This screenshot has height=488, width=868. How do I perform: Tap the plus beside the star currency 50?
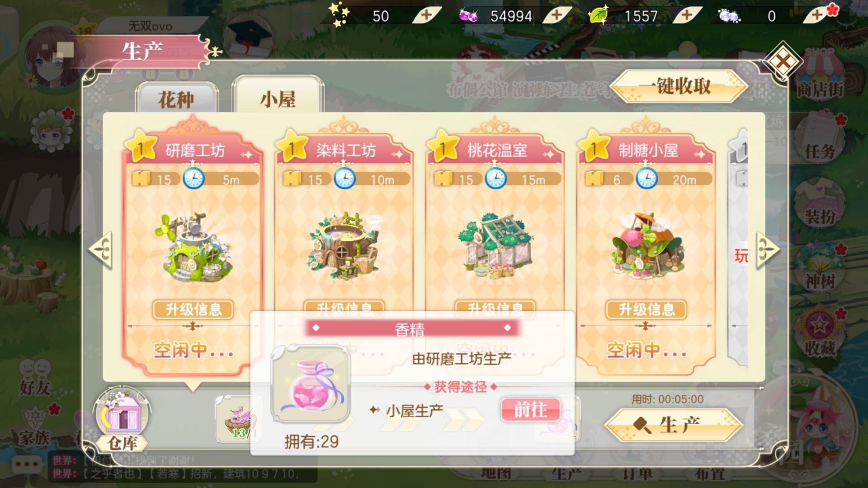[426, 16]
